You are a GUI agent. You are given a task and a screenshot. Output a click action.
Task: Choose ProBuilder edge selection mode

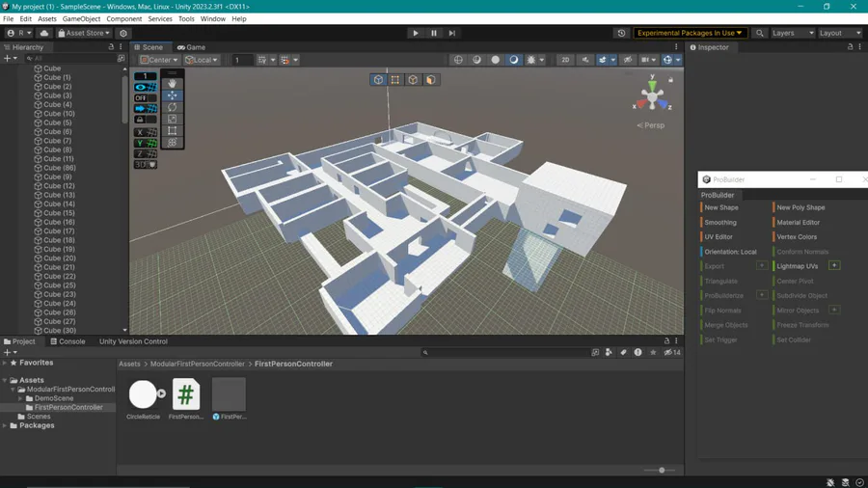[413, 80]
